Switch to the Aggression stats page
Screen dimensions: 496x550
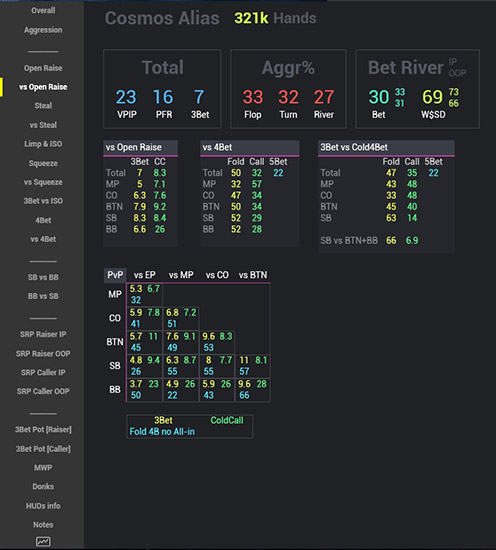(x=43, y=30)
